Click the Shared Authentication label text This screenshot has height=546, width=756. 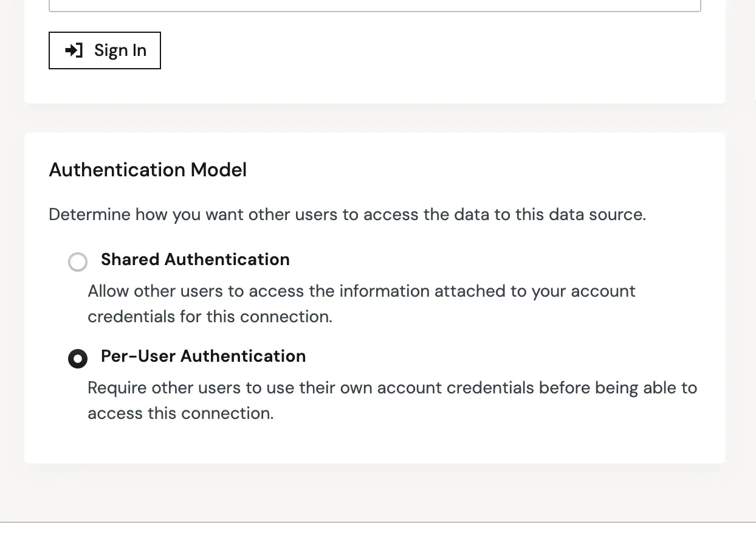coord(195,260)
